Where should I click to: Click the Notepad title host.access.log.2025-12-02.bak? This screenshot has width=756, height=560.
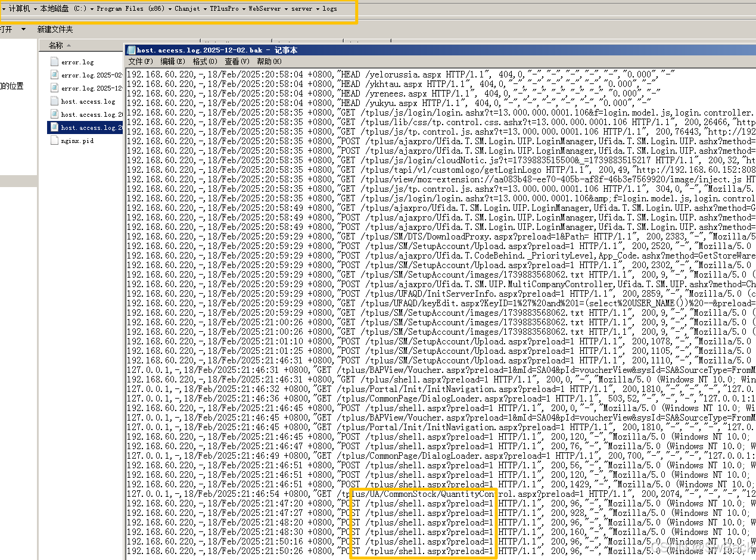pos(200,50)
